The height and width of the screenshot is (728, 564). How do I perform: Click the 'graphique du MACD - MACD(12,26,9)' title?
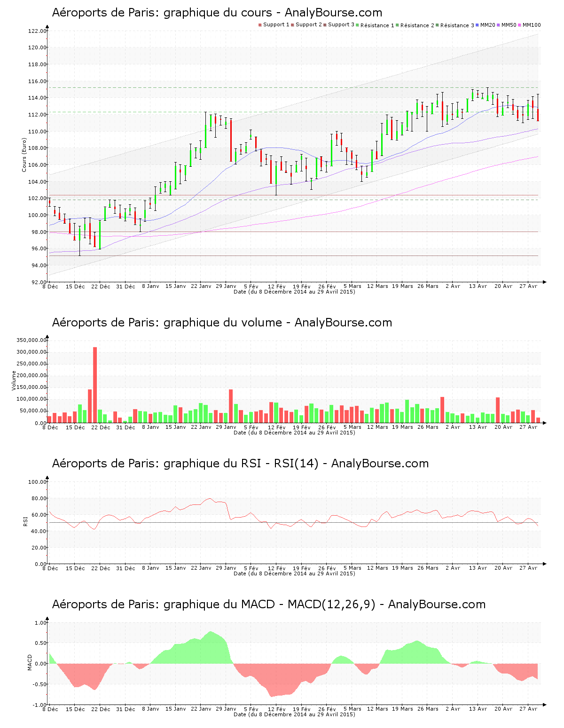point(269,604)
